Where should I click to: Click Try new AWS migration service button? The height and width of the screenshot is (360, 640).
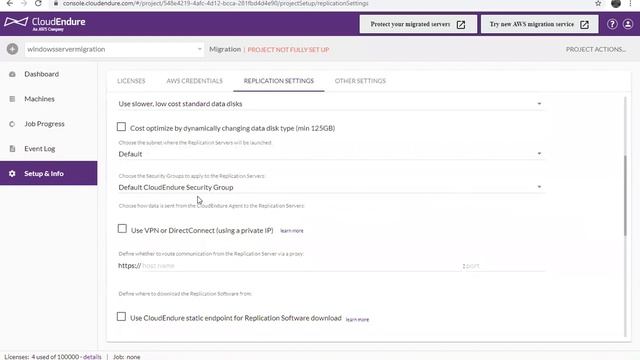pyautogui.click(x=540, y=24)
